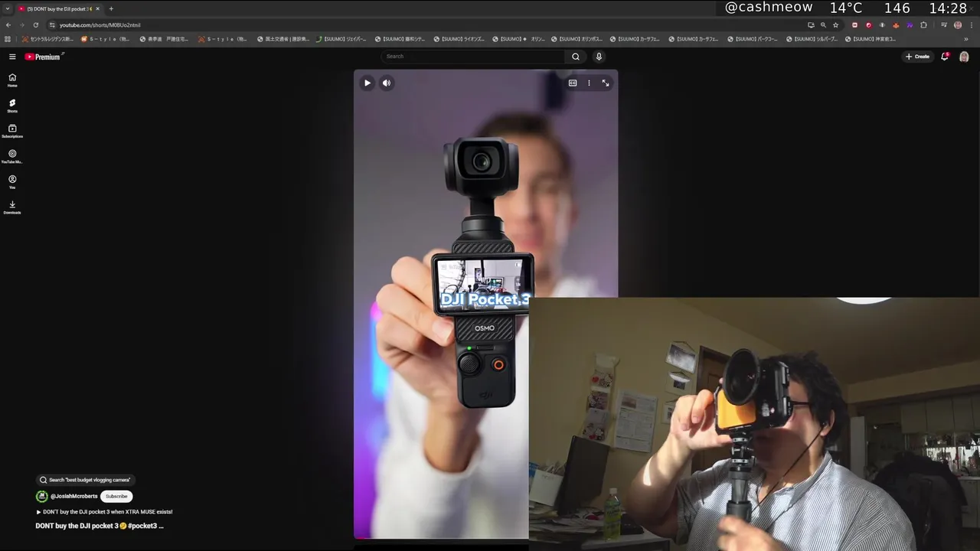Close the DJI pocket 3 browser tab
Screen dimensions: 980x551
[x=97, y=8]
